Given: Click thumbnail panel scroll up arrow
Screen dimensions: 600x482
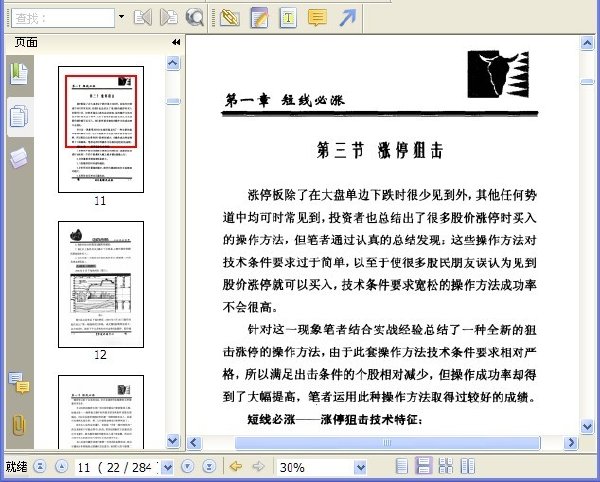Looking at the screenshot, I should [173, 62].
